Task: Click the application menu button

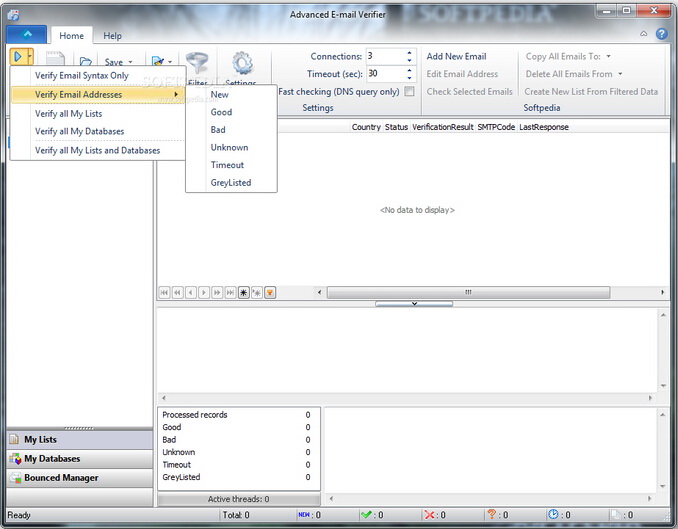Action: pyautogui.click(x=27, y=34)
